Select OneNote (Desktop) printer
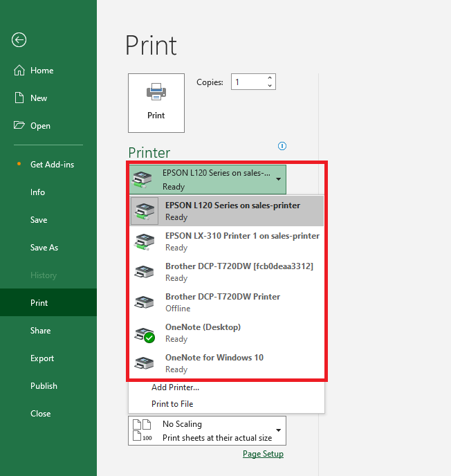Viewport: 451px width, 476px height. [x=227, y=333]
